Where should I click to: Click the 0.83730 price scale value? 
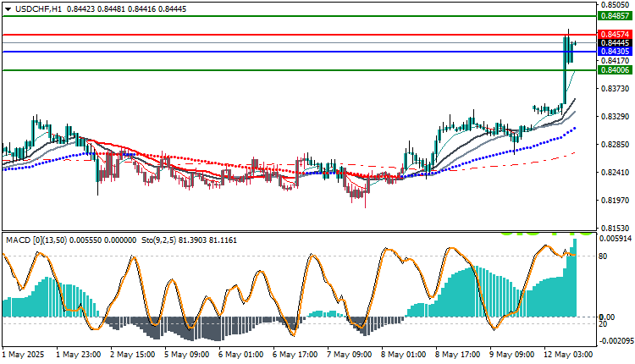click(616, 89)
